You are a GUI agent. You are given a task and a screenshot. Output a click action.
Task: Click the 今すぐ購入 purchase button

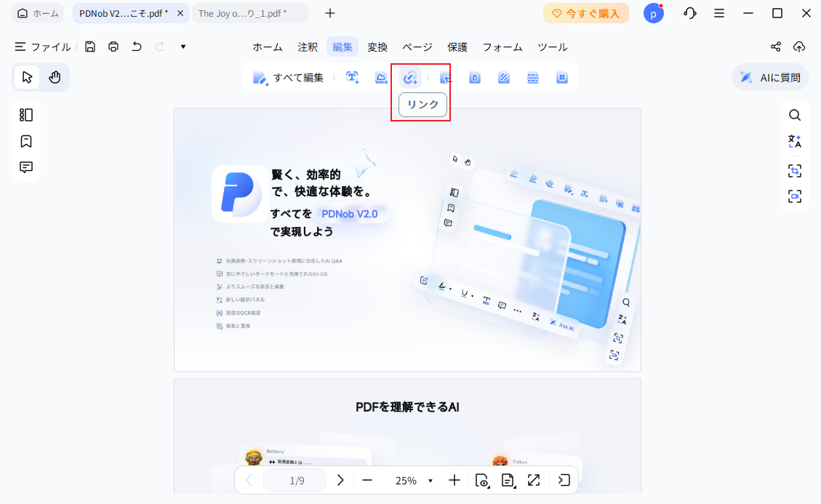(586, 13)
